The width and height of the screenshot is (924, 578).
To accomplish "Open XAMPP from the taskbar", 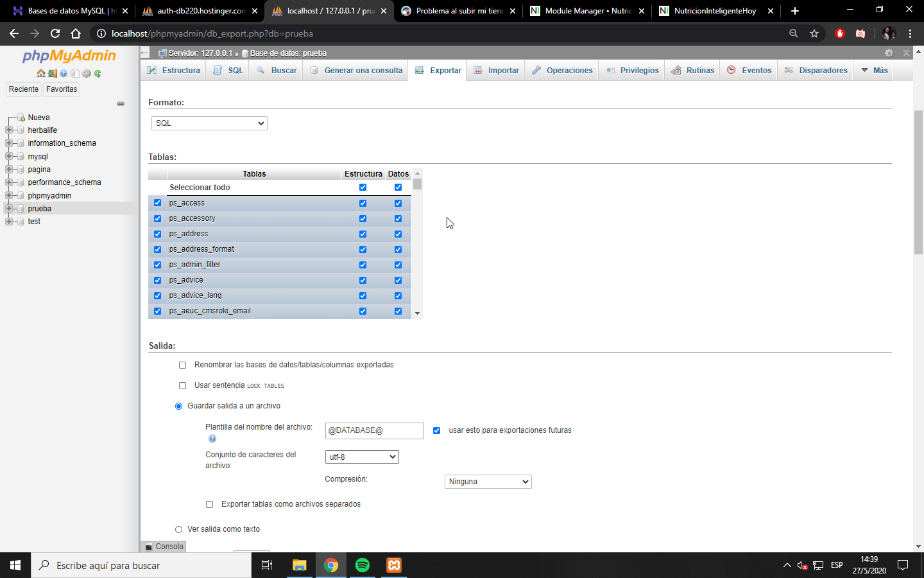I will 394,565.
